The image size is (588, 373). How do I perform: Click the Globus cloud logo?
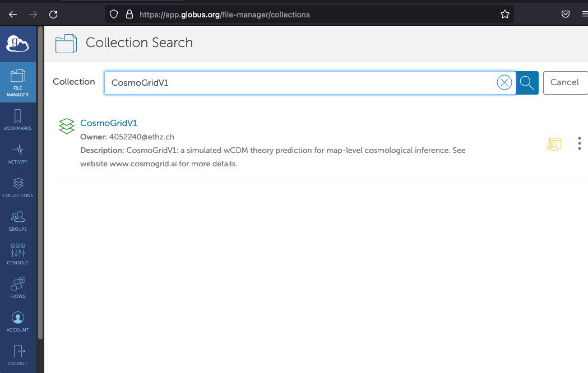pos(17,43)
